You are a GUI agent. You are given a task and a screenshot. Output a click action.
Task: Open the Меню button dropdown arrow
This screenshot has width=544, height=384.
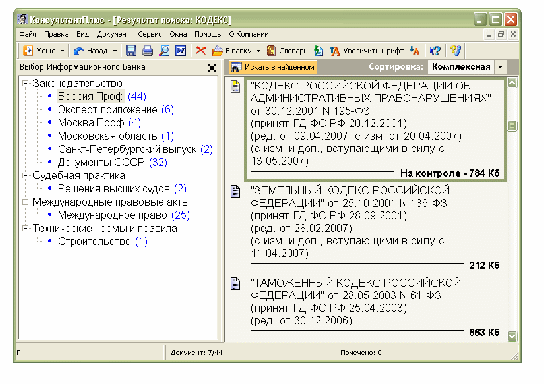point(62,51)
